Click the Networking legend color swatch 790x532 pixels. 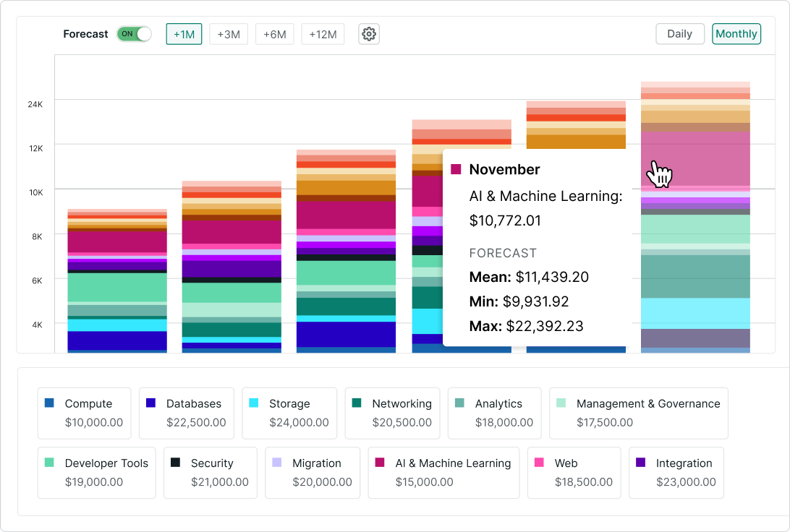(357, 403)
